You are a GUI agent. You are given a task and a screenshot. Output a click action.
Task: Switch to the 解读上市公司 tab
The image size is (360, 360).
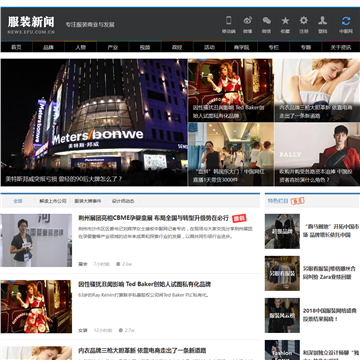[53, 201]
